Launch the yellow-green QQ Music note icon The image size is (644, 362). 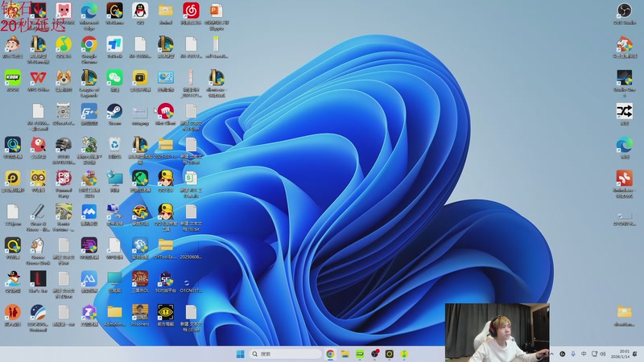(64, 45)
